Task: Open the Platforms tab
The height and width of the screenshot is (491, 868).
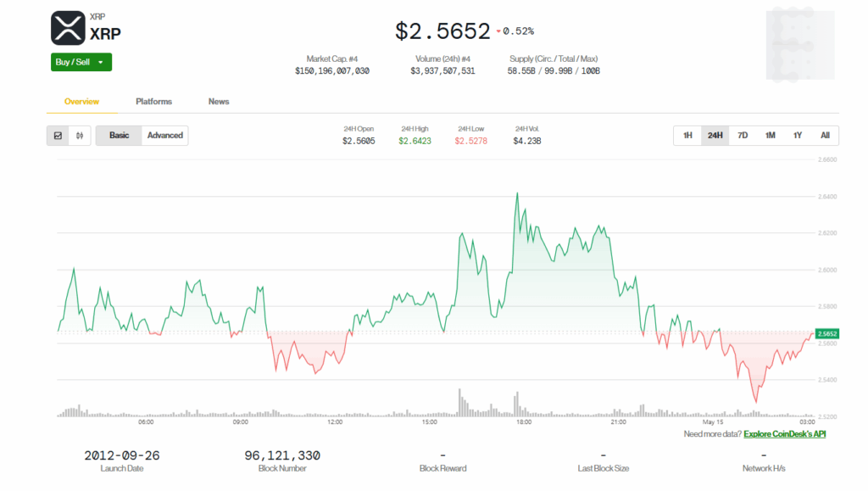Action: [x=153, y=101]
